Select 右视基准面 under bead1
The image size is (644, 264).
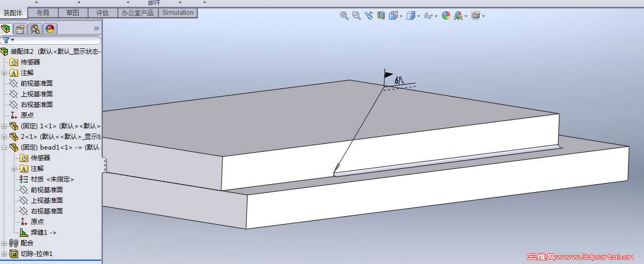(42, 211)
